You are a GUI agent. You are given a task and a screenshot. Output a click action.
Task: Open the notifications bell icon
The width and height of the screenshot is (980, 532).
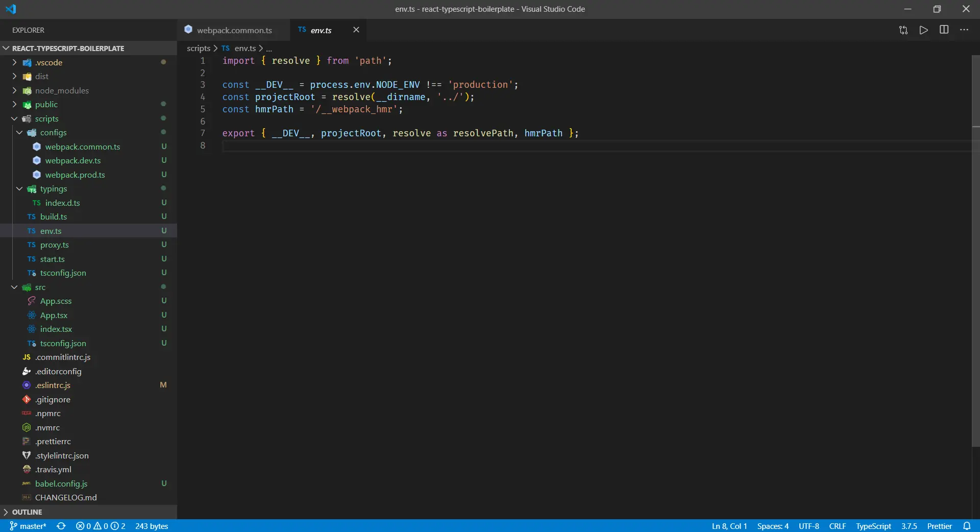[967, 526]
